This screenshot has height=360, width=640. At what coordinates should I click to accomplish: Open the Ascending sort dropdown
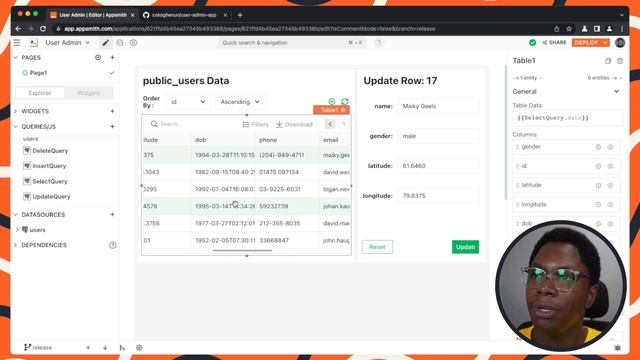point(240,102)
